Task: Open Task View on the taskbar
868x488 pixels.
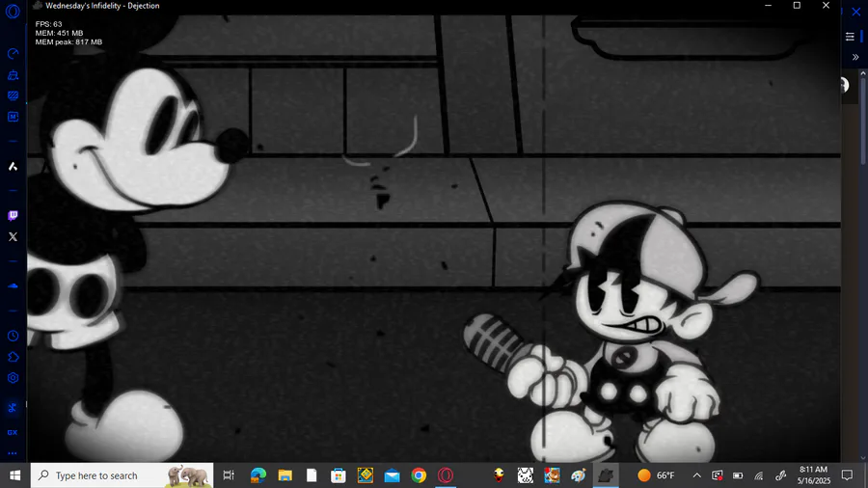Action: [228, 475]
